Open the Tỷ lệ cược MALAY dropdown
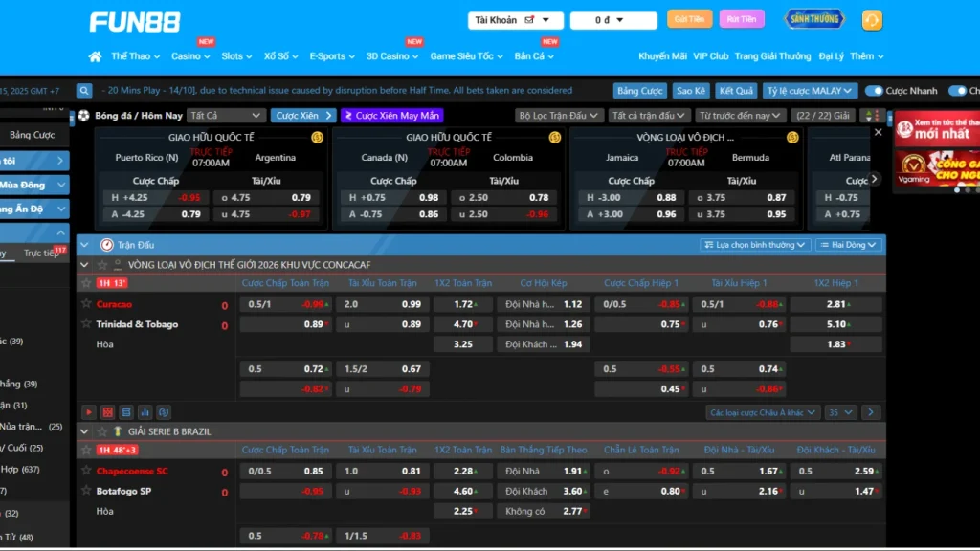 pos(810,91)
